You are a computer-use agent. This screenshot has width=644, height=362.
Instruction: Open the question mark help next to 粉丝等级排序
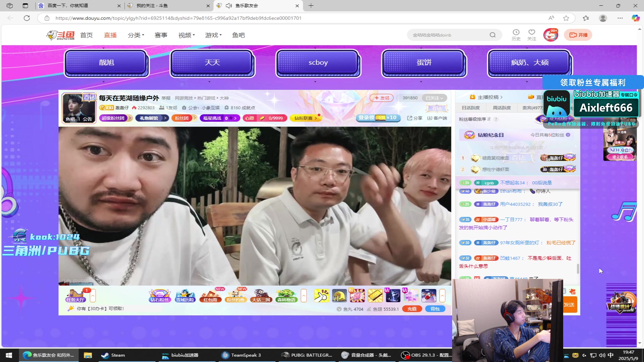tap(496, 119)
